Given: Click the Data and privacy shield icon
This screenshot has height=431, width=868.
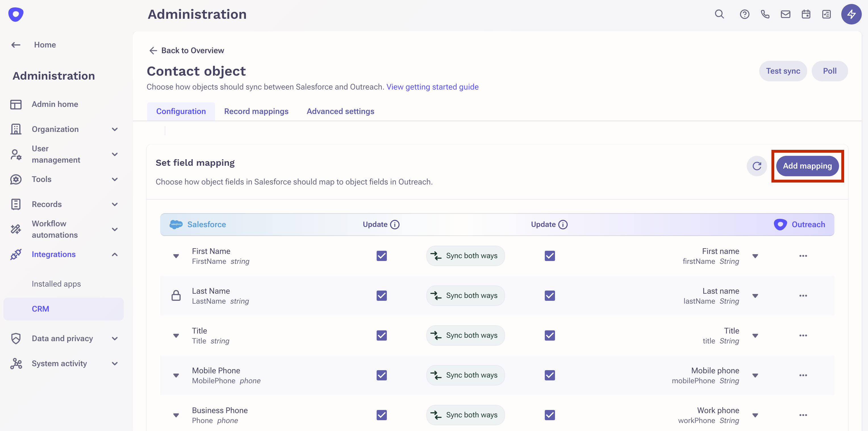Looking at the screenshot, I should click(x=16, y=339).
